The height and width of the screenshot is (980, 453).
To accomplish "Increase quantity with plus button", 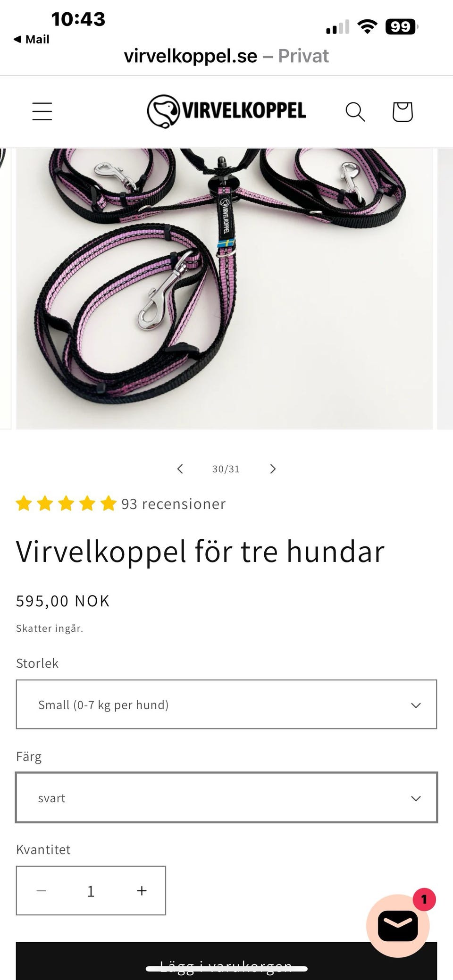I will click(x=142, y=890).
